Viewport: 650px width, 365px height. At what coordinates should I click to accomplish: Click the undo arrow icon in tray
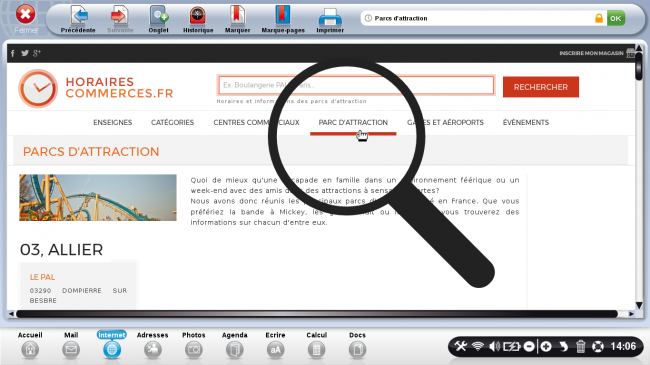[x=563, y=346]
